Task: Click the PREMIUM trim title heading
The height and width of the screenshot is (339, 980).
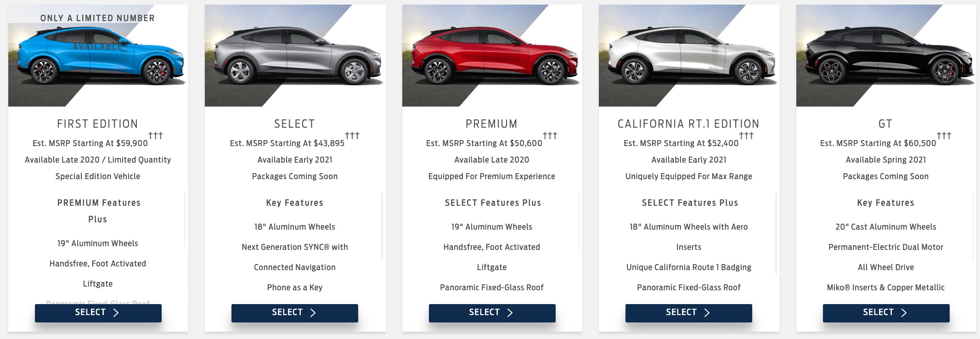Action: click(491, 124)
